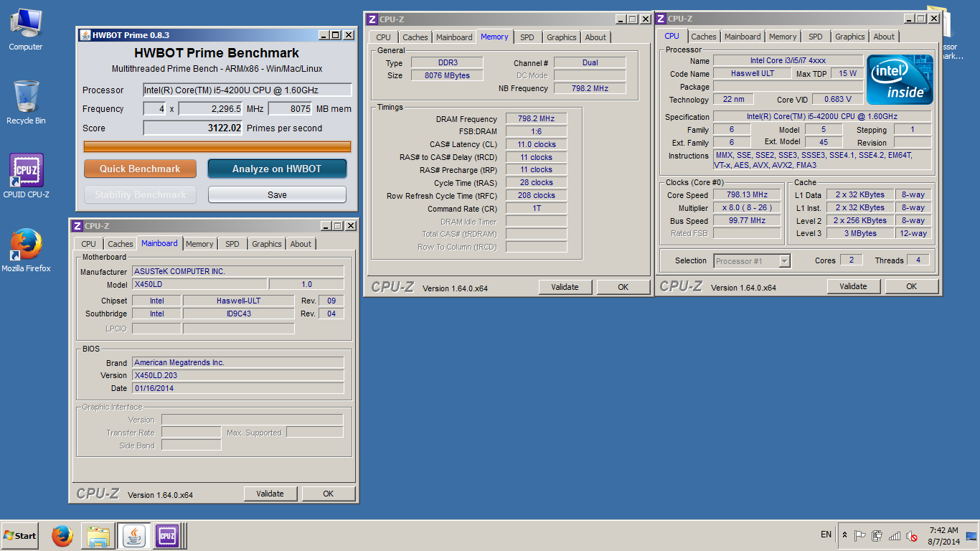This screenshot has width=980, height=551.
Task: Click the Haswell ULT code name value
Action: coord(753,73)
